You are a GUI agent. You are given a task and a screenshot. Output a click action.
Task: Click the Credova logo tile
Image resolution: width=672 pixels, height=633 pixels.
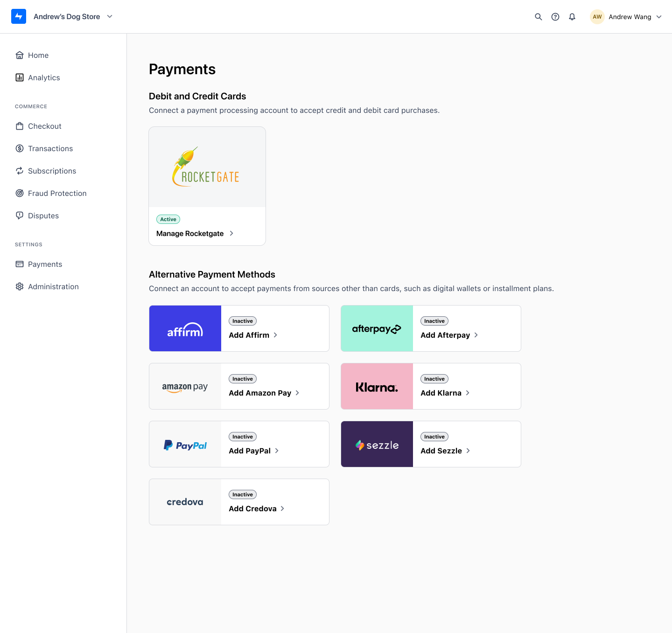click(185, 502)
